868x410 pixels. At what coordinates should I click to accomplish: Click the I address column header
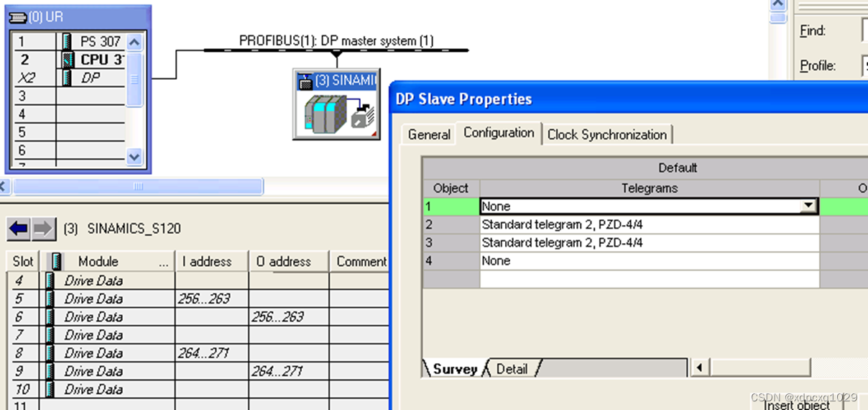tap(210, 262)
